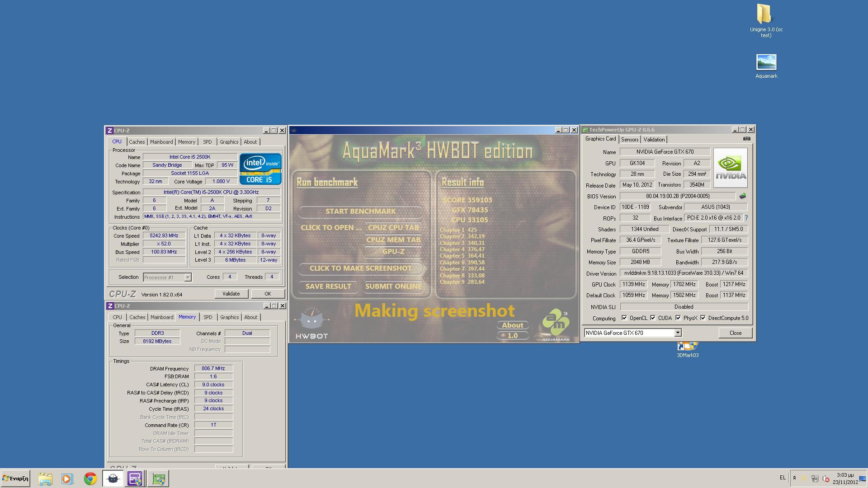Screen dimensions: 868x488
Task: Click the GPU-Z BIOS Version field
Action: click(x=677, y=196)
